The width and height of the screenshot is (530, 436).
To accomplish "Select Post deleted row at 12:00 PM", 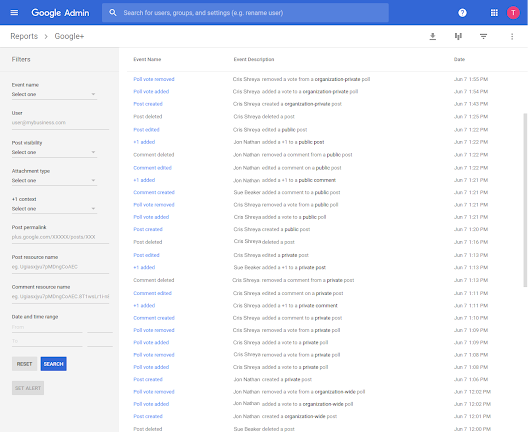I will click(x=327, y=429).
